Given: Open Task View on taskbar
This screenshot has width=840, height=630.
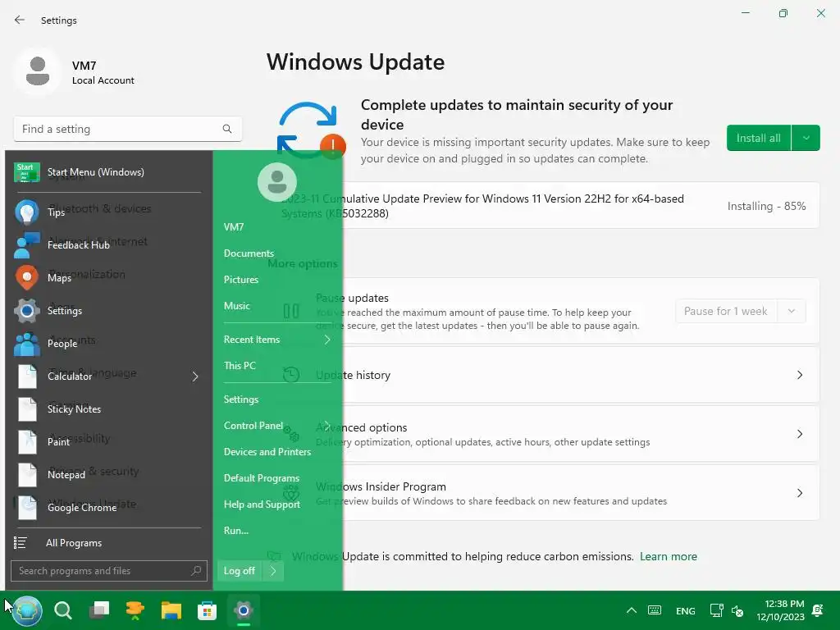Looking at the screenshot, I should tap(99, 610).
